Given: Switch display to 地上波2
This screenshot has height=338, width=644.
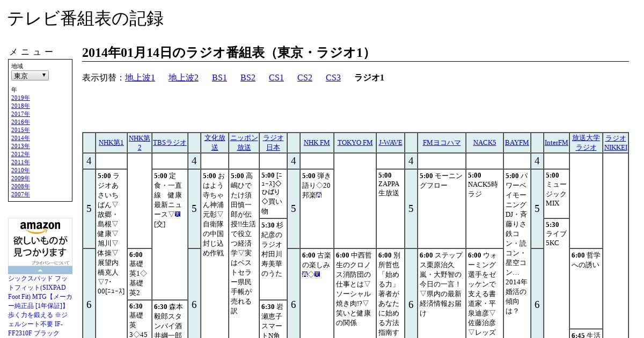Looking at the screenshot, I should click(x=184, y=78).
